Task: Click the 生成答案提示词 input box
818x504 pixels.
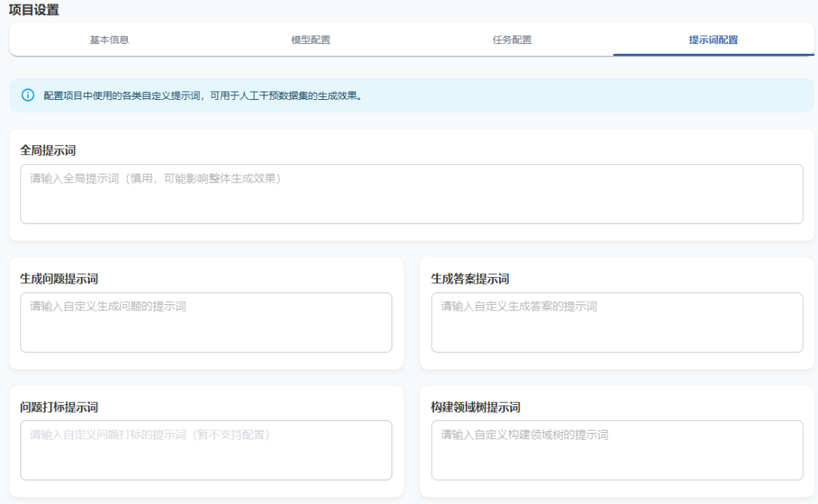Action: click(x=617, y=322)
